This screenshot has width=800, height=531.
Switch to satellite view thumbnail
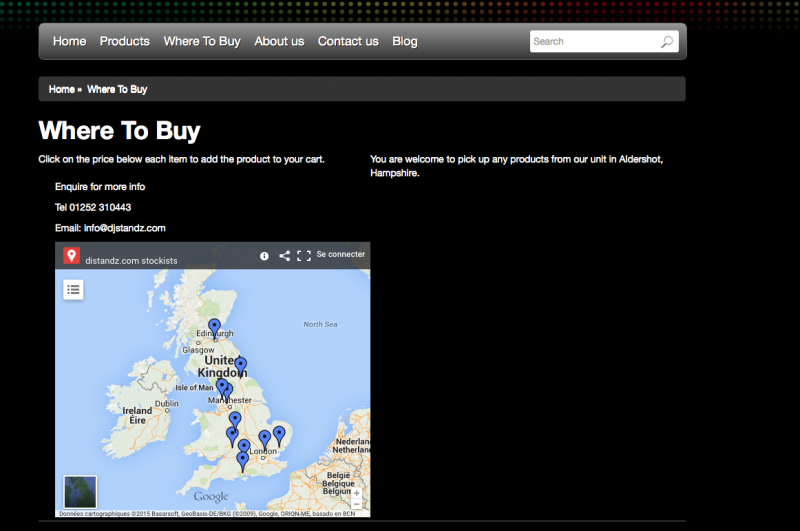tap(80, 492)
